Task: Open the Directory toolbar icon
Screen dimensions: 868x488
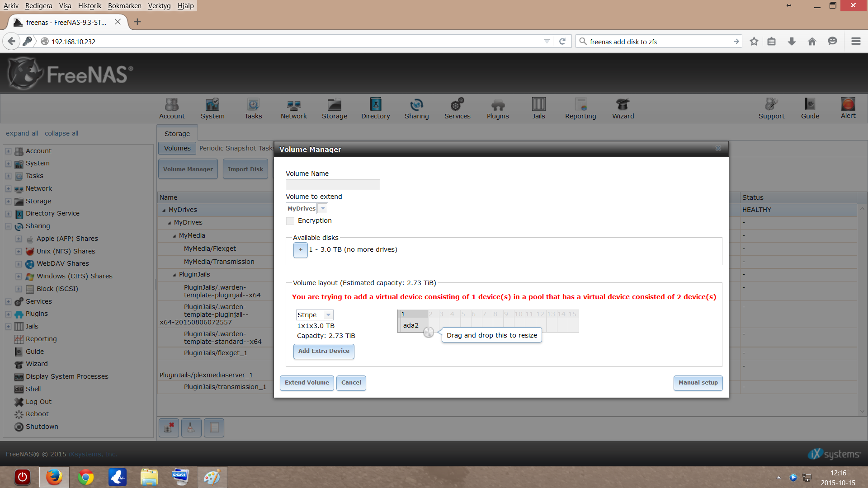Action: 376,109
